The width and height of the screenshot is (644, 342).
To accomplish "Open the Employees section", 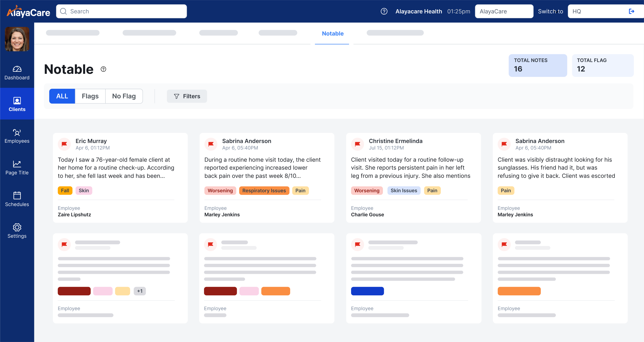I will tap(17, 136).
